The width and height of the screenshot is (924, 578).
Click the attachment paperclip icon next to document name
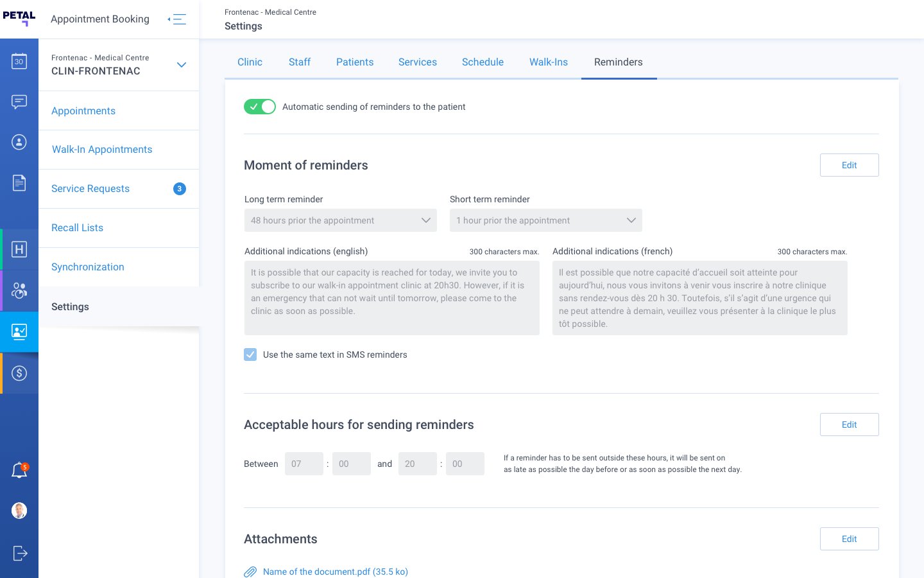[250, 571]
